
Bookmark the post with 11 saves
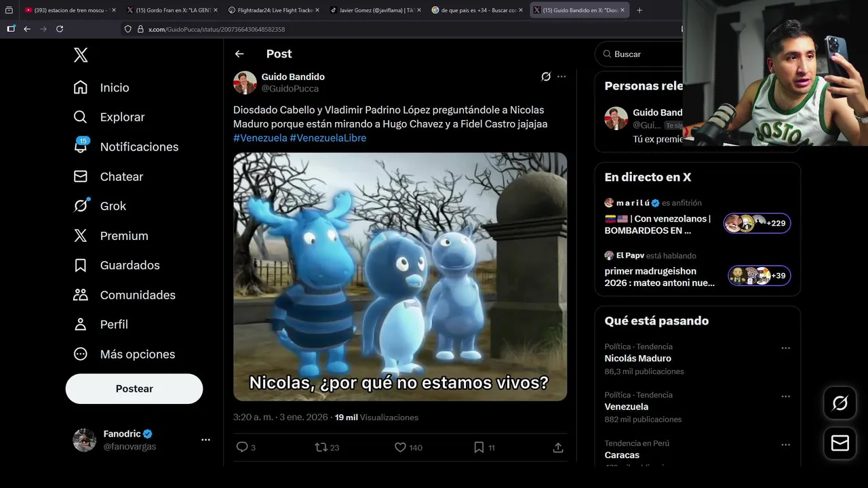point(484,447)
